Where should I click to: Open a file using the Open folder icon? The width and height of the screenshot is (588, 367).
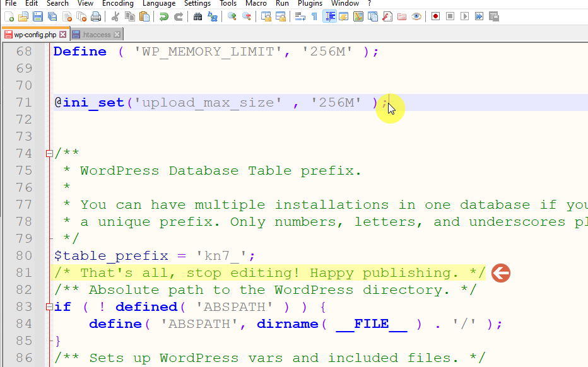point(23,16)
